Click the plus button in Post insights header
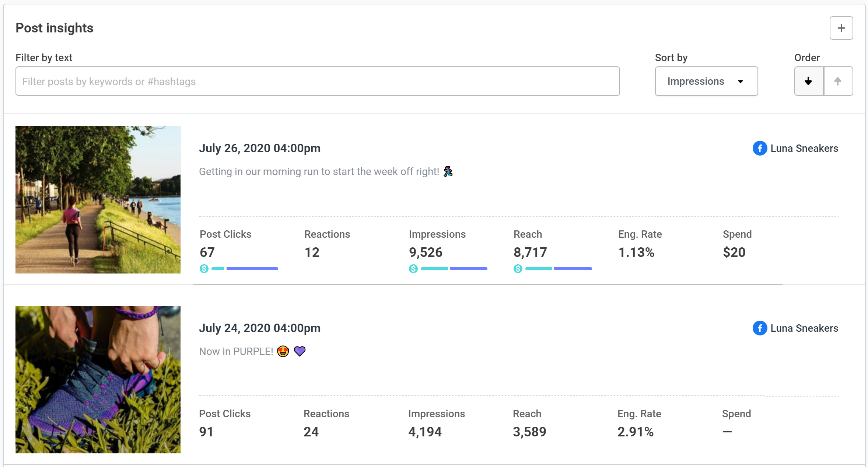 pos(841,28)
